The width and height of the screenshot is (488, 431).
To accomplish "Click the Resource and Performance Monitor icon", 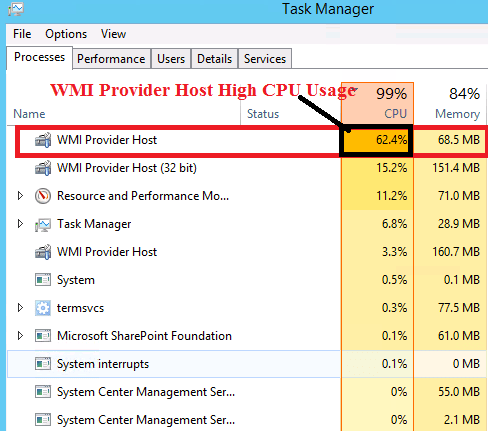I will (x=43, y=196).
